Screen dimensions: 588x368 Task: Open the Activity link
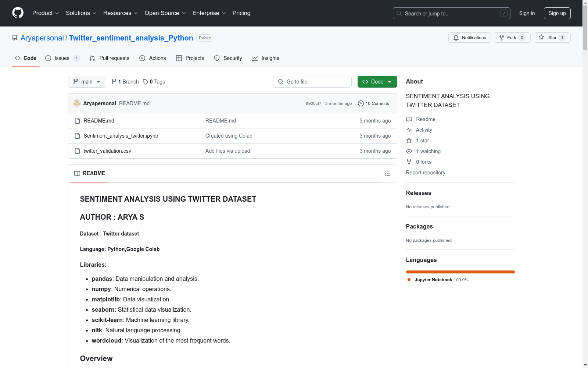tap(419, 130)
